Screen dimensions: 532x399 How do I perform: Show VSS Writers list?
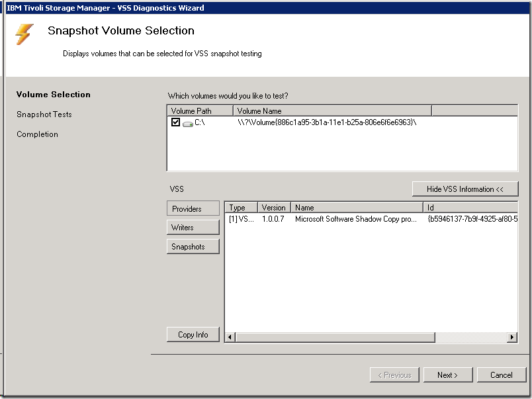[193, 228]
